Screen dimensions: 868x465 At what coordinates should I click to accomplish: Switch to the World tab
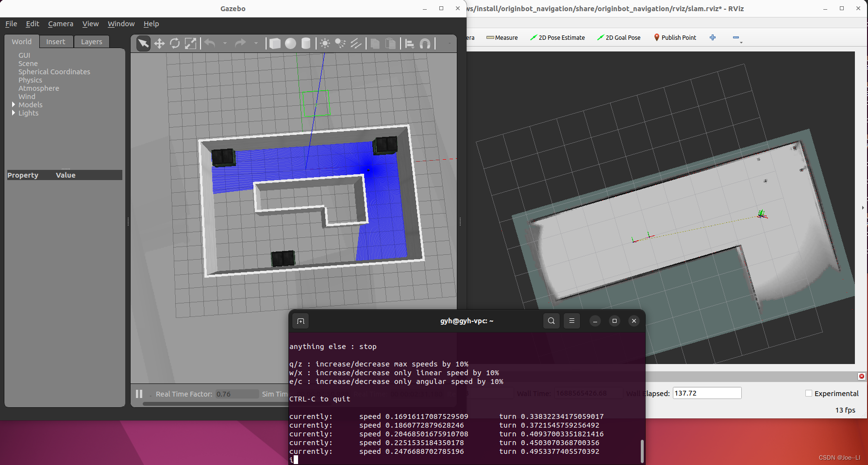tap(22, 42)
